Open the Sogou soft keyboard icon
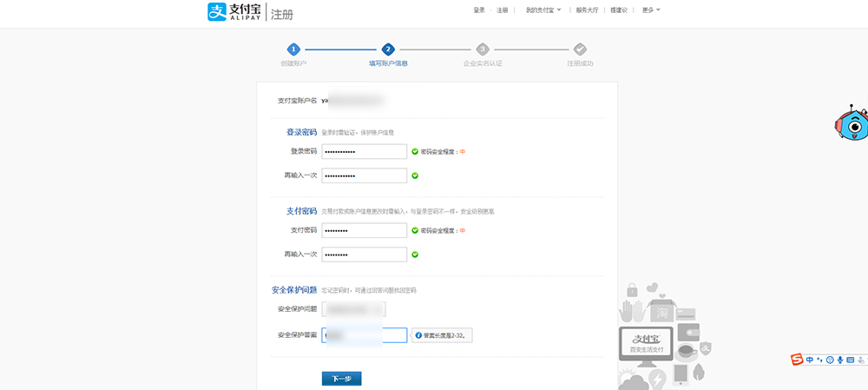868x390 pixels. (852, 360)
